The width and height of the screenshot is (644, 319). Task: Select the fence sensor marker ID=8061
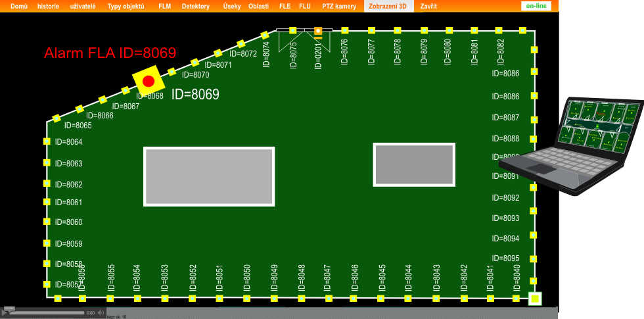(x=47, y=202)
